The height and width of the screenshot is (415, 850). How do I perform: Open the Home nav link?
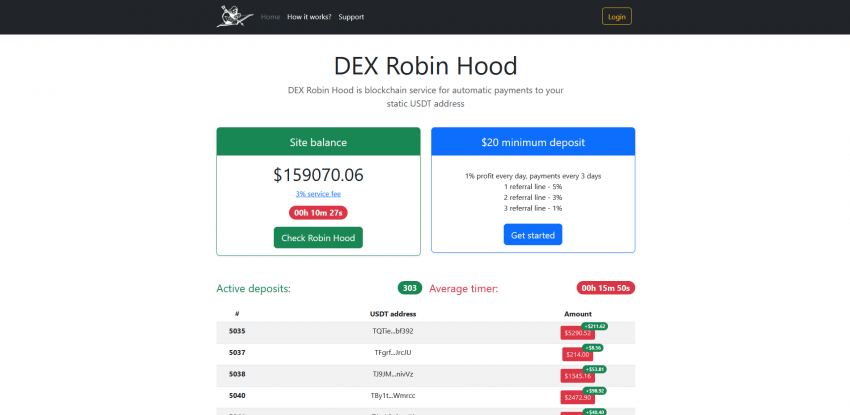(270, 17)
